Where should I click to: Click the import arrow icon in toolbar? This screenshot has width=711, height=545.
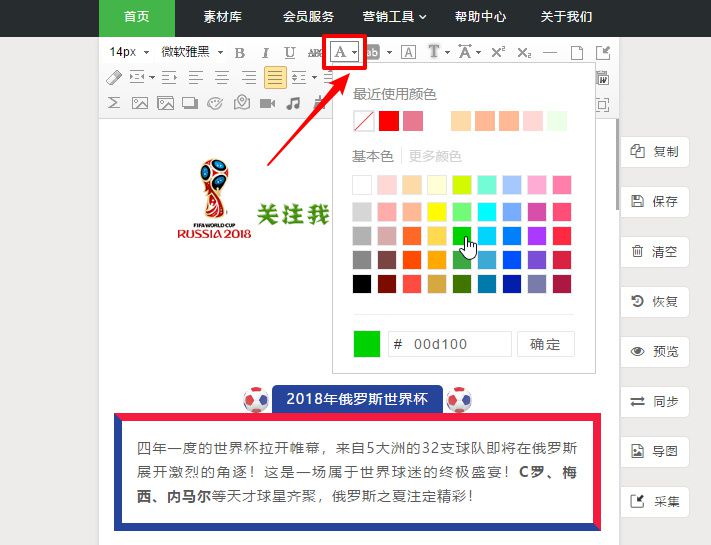603,53
